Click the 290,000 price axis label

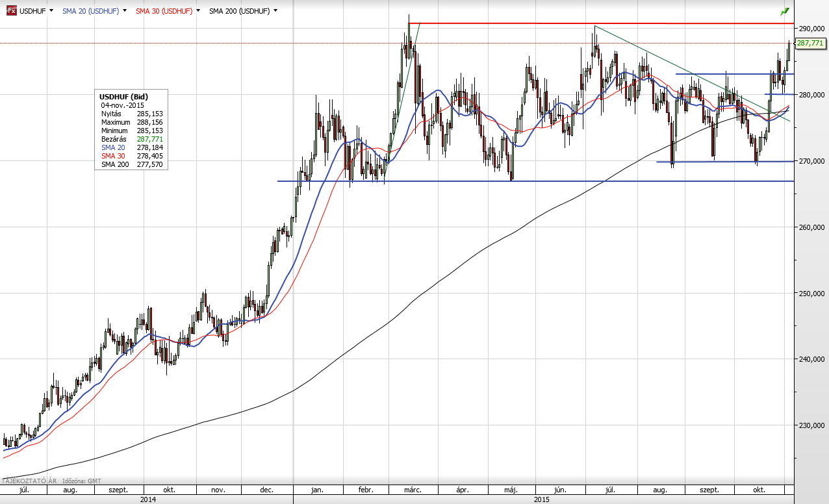click(x=812, y=29)
